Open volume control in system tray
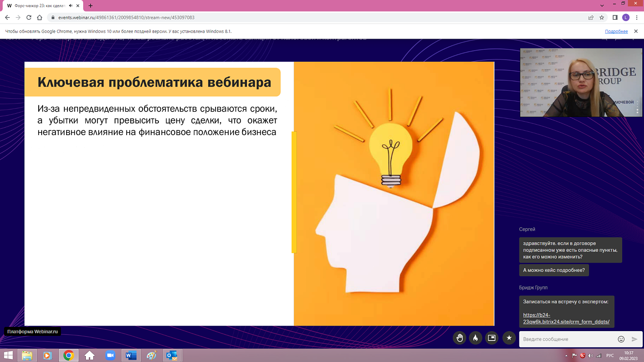 [x=590, y=356]
